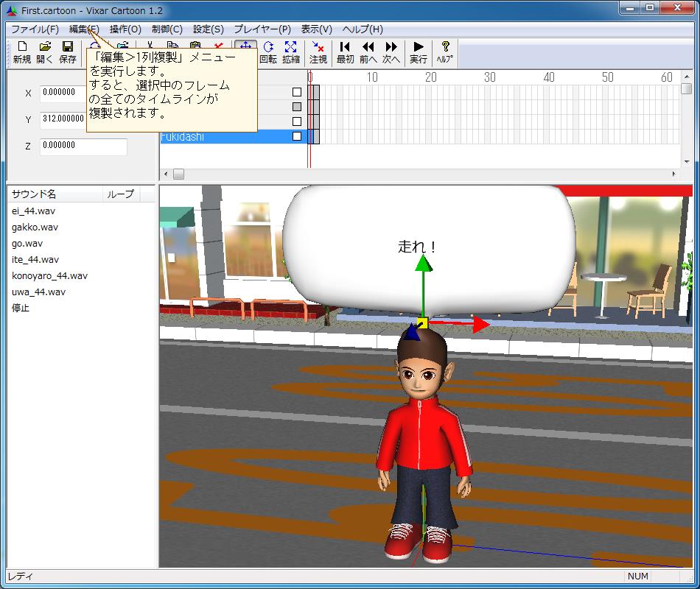
Task: Click 停止 in the sound list
Action: [x=21, y=308]
